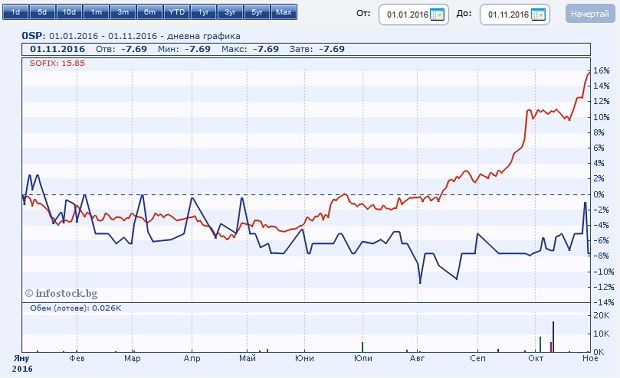Screen dimensions: 620x378
Task: Choose the 10d chart period
Action: [x=69, y=12]
